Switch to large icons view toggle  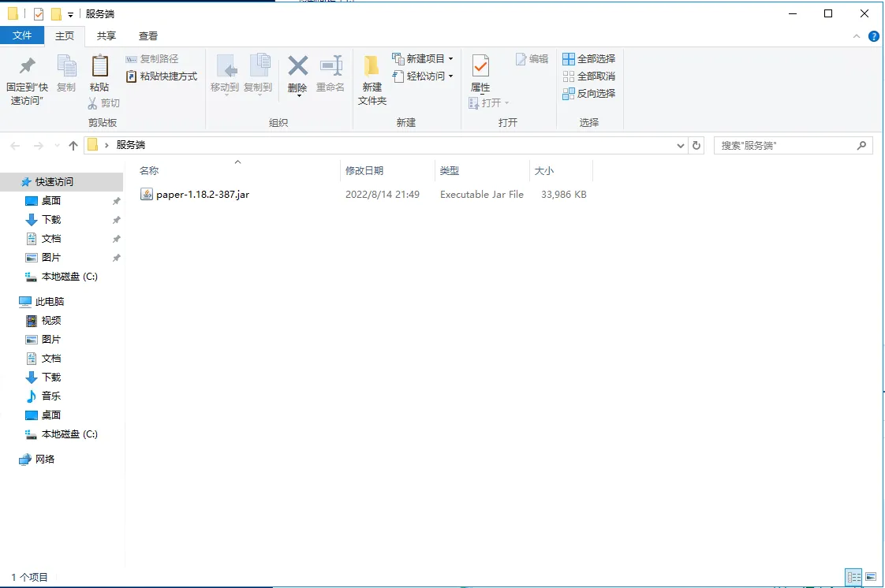[871, 577]
